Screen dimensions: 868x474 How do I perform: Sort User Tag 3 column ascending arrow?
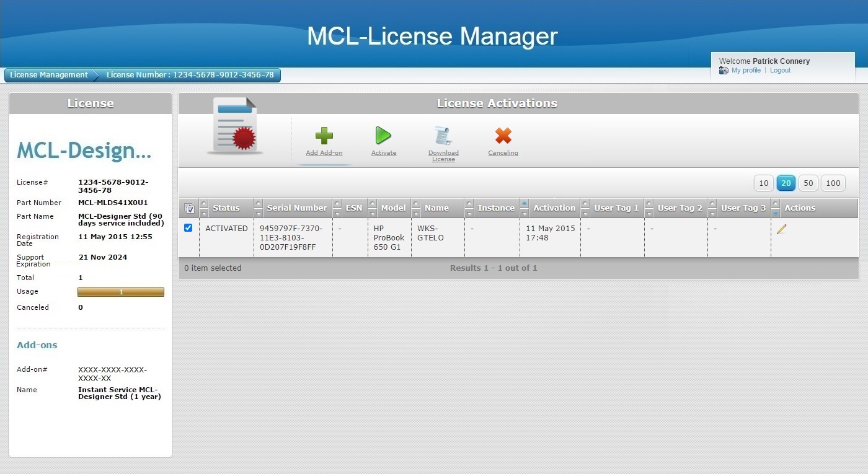pos(712,203)
